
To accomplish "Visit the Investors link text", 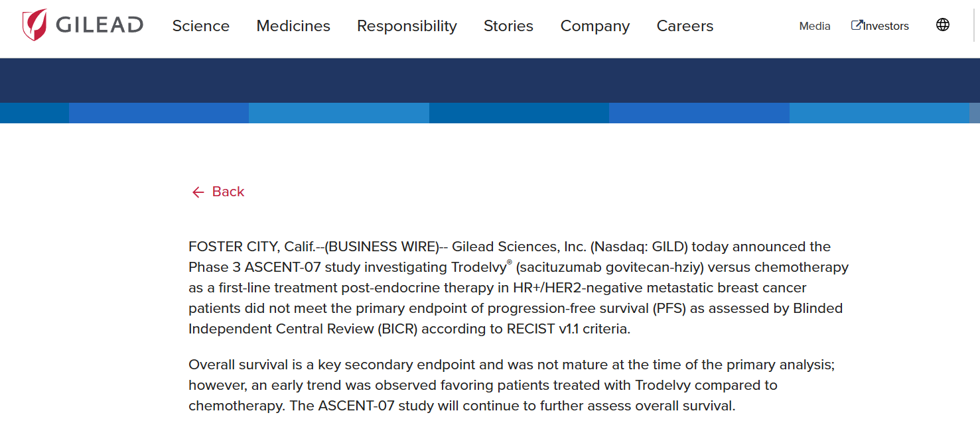I will click(x=886, y=26).
